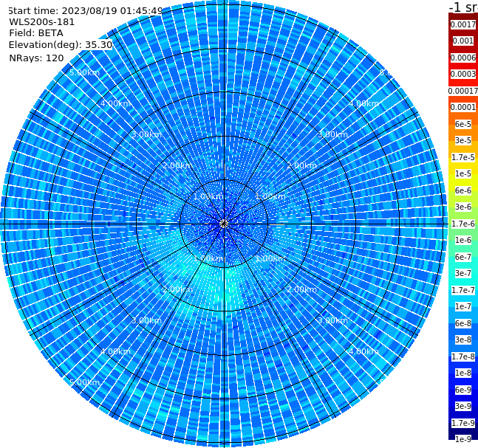Click the northwest 5.00km range ring label

tap(84, 72)
